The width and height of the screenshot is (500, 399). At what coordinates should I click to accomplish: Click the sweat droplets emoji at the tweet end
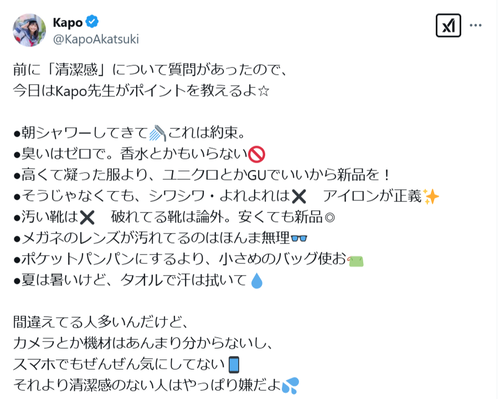290,385
